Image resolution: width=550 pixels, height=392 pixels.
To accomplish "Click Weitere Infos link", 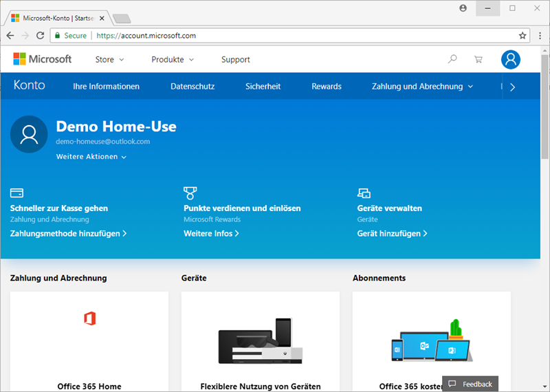I will [x=211, y=233].
